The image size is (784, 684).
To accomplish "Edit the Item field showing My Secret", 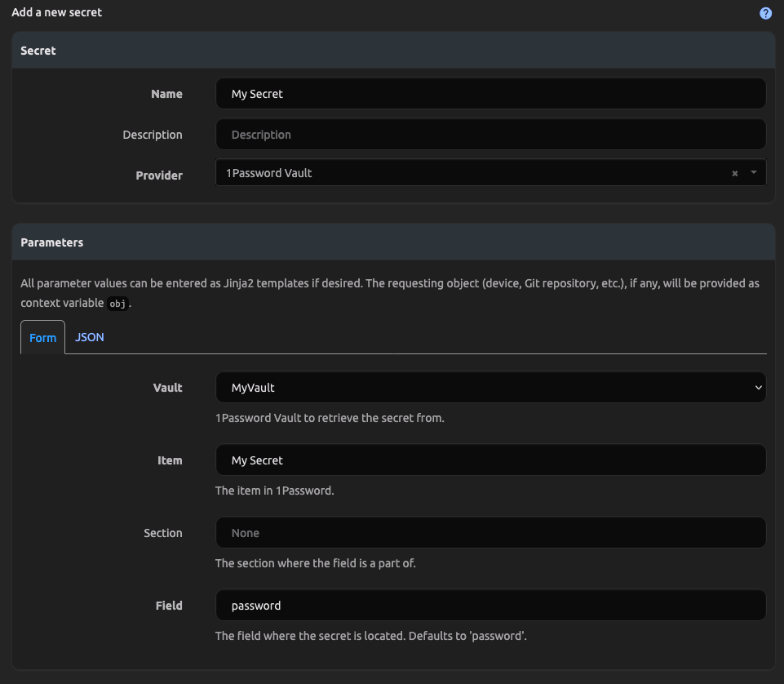I will tap(489, 460).
